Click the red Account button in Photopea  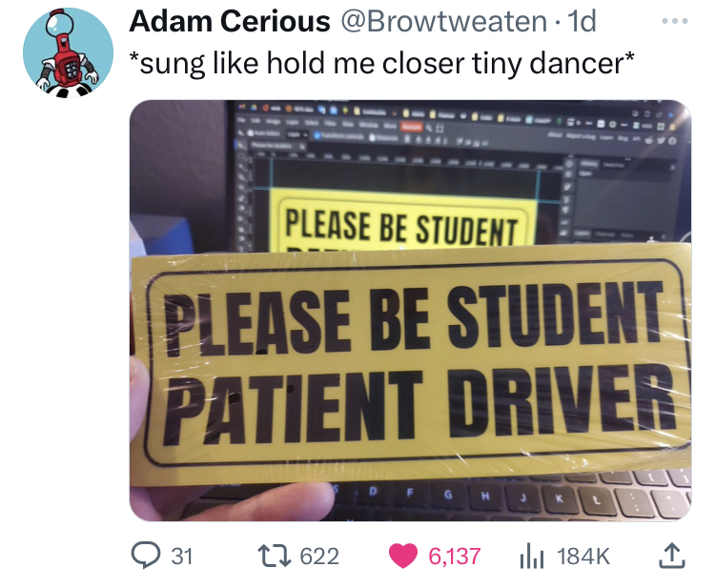coord(411,126)
